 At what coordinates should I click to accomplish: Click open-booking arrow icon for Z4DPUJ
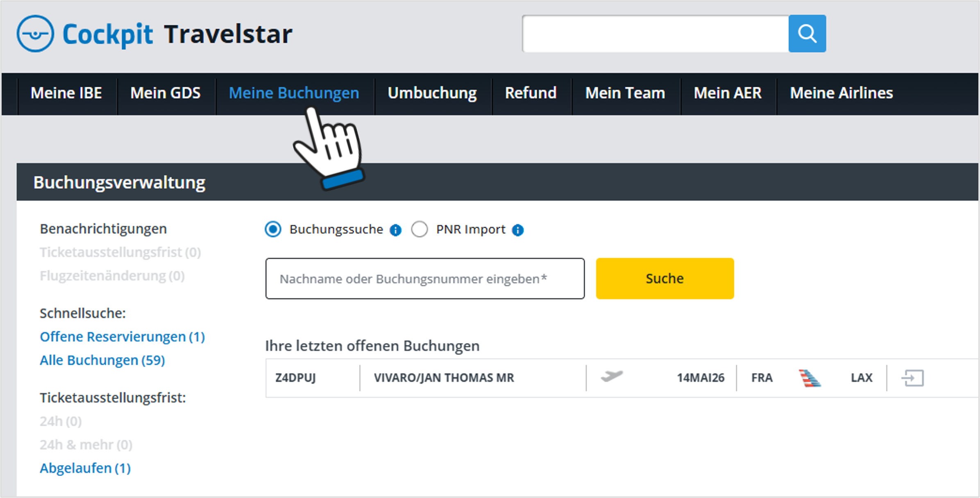(x=912, y=377)
